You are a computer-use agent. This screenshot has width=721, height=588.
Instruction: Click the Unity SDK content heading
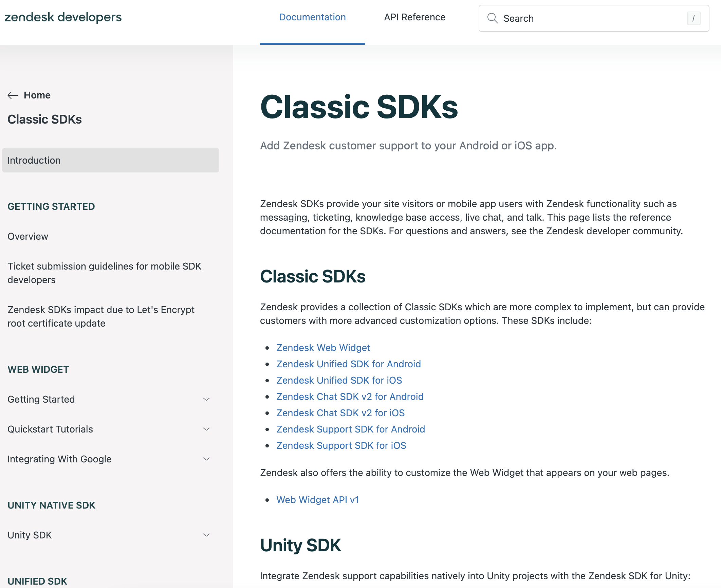click(300, 545)
